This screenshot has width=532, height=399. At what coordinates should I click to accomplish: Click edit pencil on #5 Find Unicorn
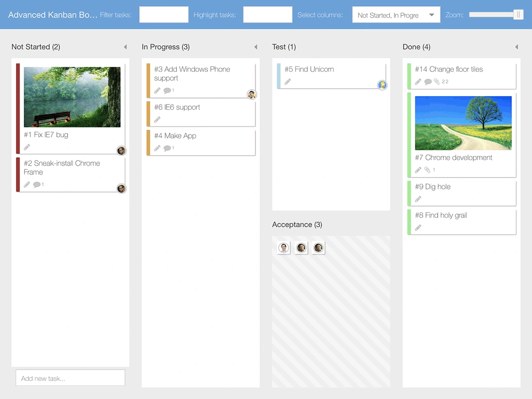(x=288, y=81)
